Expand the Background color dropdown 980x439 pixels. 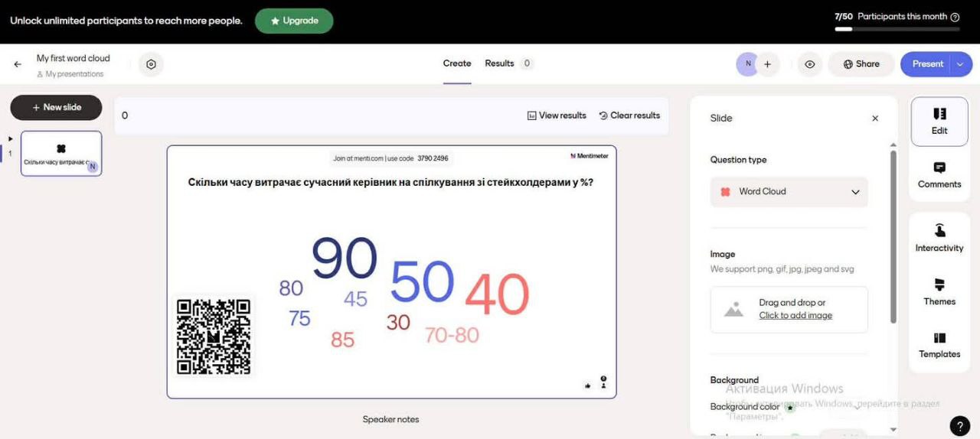coord(855,407)
